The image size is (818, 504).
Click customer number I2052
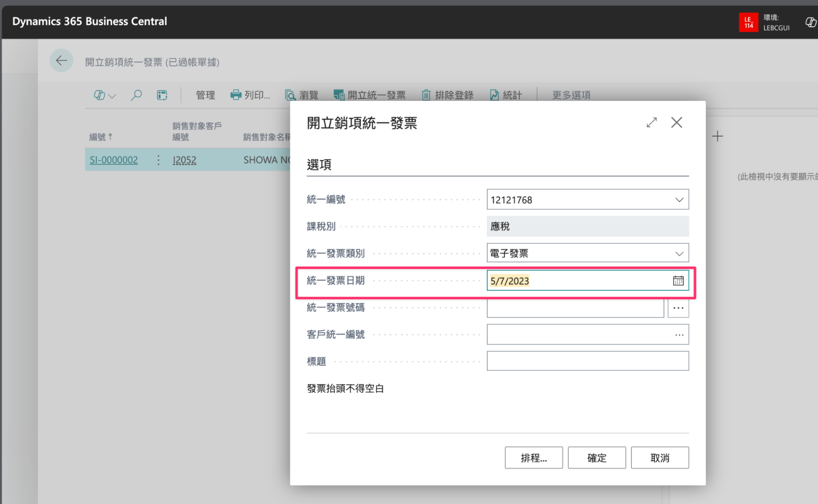coord(185,160)
